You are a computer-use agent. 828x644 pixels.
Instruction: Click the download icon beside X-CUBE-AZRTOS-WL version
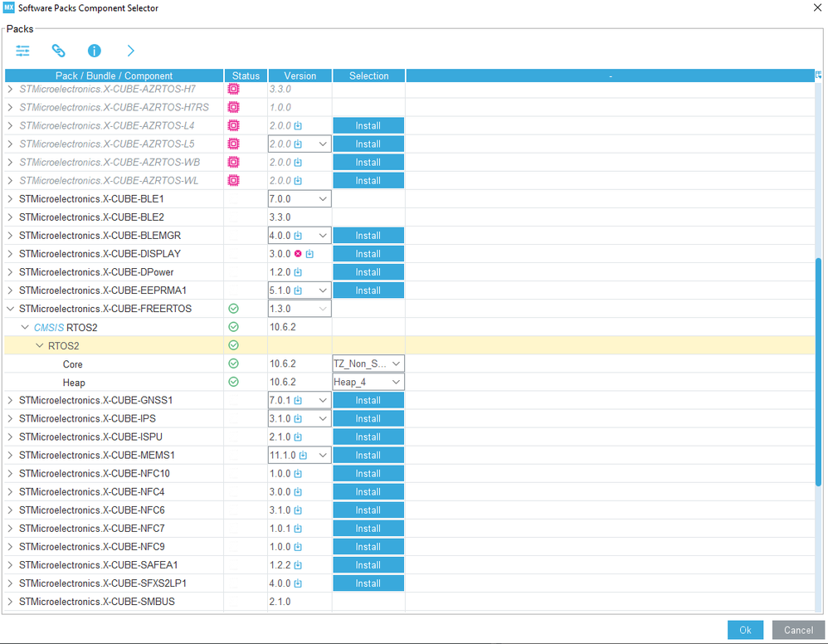298,181
